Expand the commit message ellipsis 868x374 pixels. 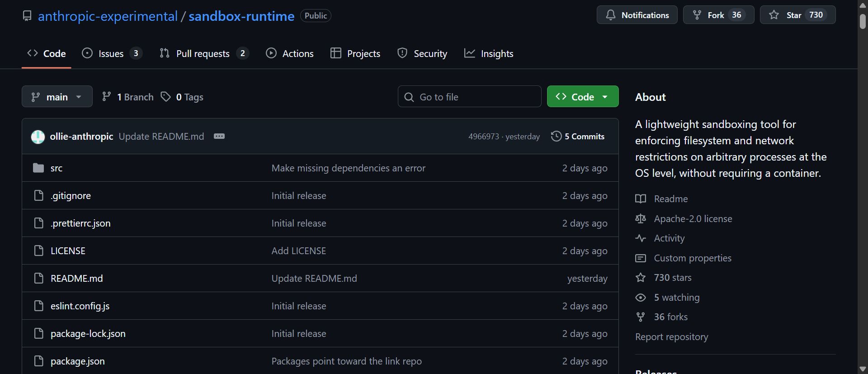point(219,137)
